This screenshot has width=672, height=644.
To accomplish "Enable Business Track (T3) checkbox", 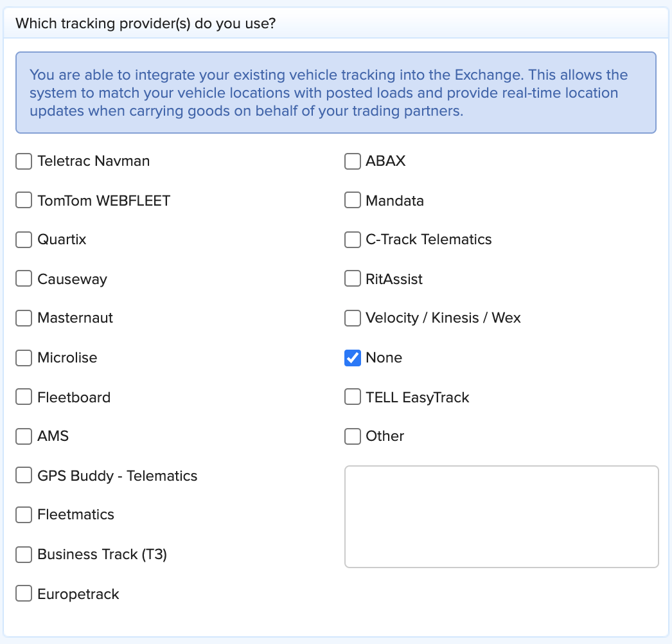I will (24, 555).
